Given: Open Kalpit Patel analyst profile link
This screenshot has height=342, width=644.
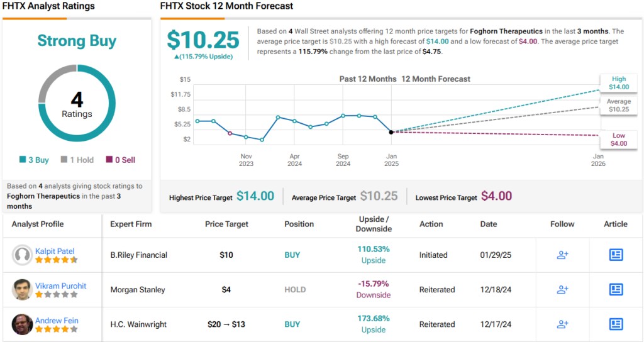Looking at the screenshot, I should tap(55, 251).
